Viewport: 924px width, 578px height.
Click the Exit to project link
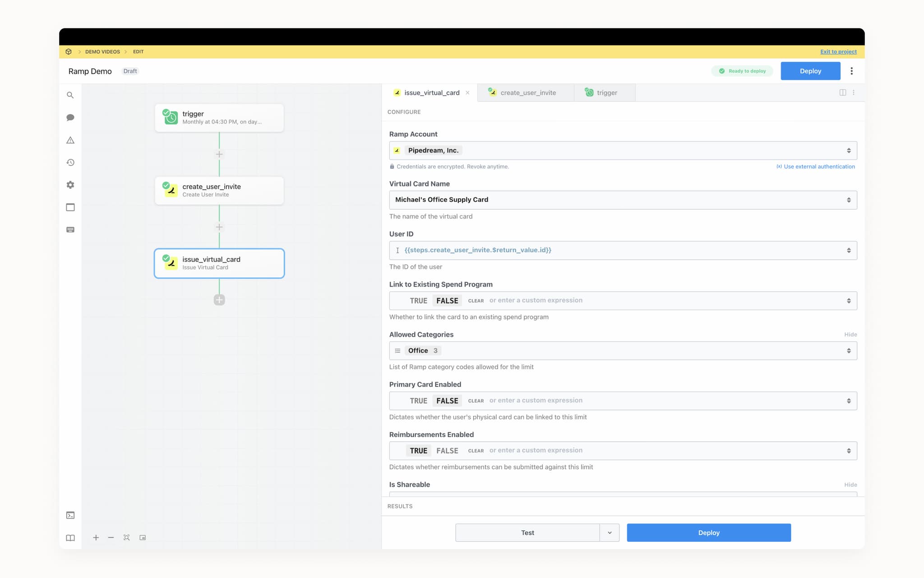pos(838,51)
